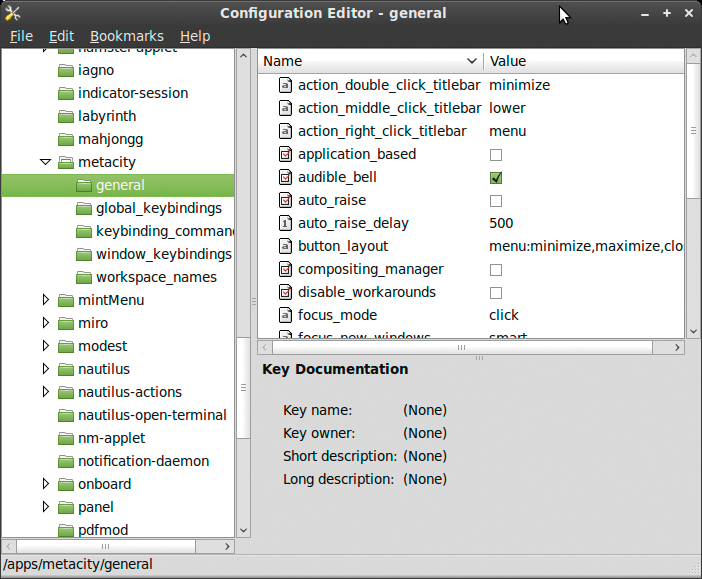The width and height of the screenshot is (702, 579).
Task: Click the tree pane scroll-up arrow
Action: (x=244, y=56)
